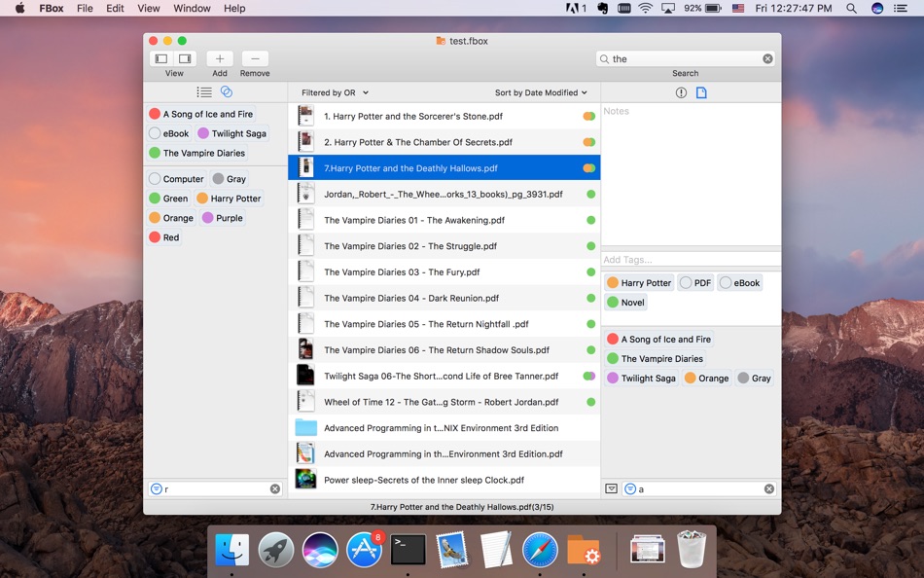
Task: Open Terminal from the dock
Action: pos(409,550)
